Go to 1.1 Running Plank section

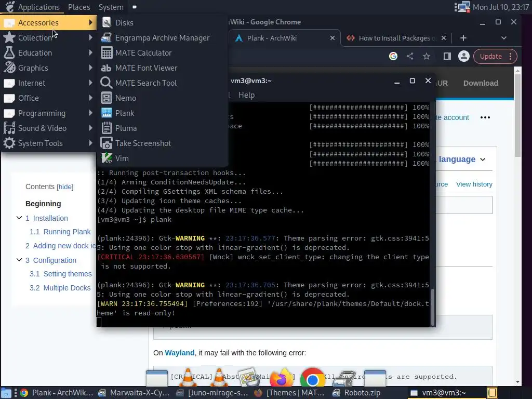[x=60, y=232]
